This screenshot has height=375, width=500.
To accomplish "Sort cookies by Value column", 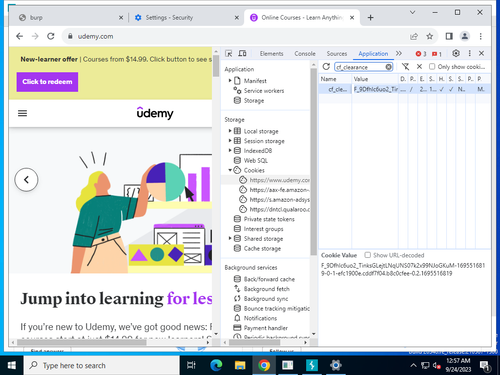I will [375, 79].
